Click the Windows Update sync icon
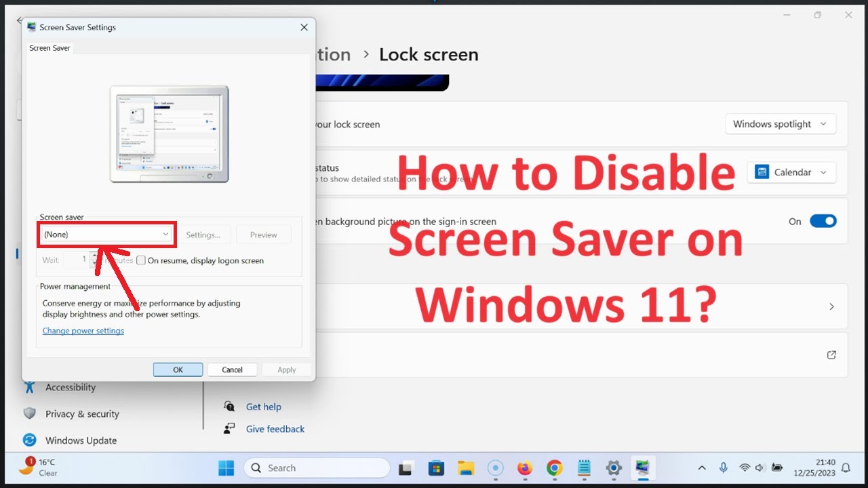Viewport: 868px width, 488px height. [29, 441]
